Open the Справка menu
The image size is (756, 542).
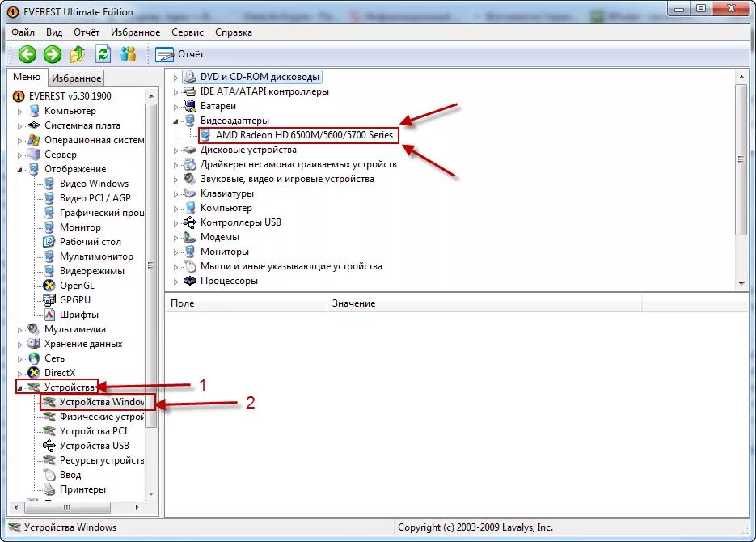point(234,32)
